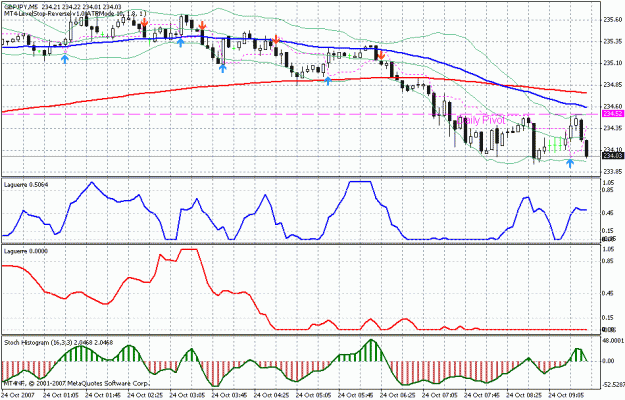The width and height of the screenshot is (625, 400).
Task: Click the -52.5287 stochastic scale value
Action: pyautogui.click(x=613, y=385)
